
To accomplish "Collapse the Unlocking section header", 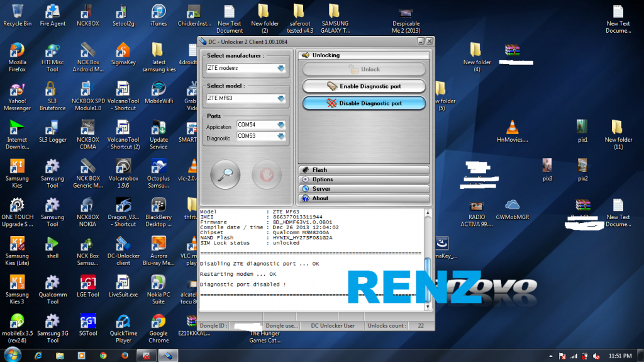I will (364, 55).
